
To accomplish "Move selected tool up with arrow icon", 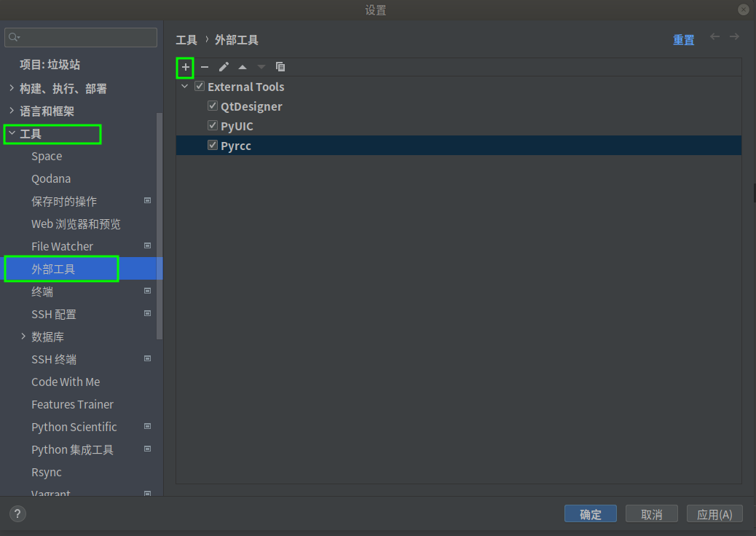I will [x=243, y=67].
